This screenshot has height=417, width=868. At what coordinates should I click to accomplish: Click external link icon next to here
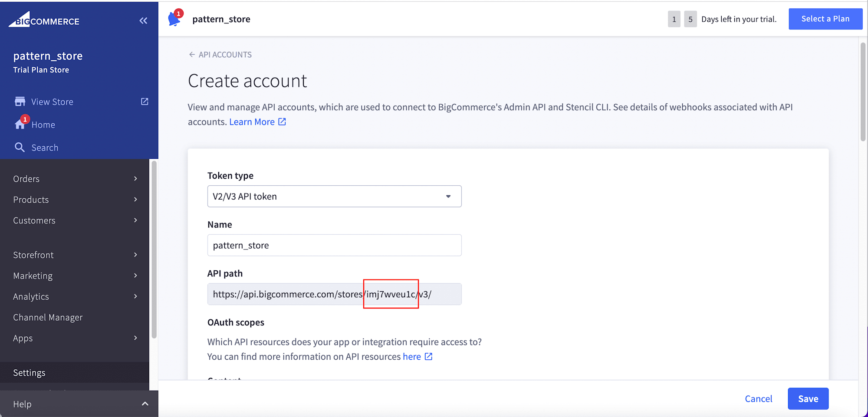(428, 357)
